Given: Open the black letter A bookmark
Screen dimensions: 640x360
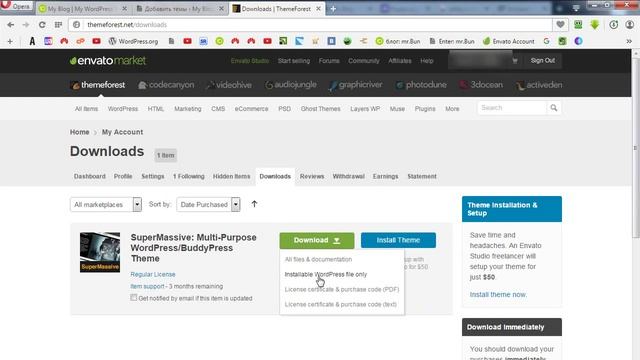Looking at the screenshot, I should (x=32, y=41).
